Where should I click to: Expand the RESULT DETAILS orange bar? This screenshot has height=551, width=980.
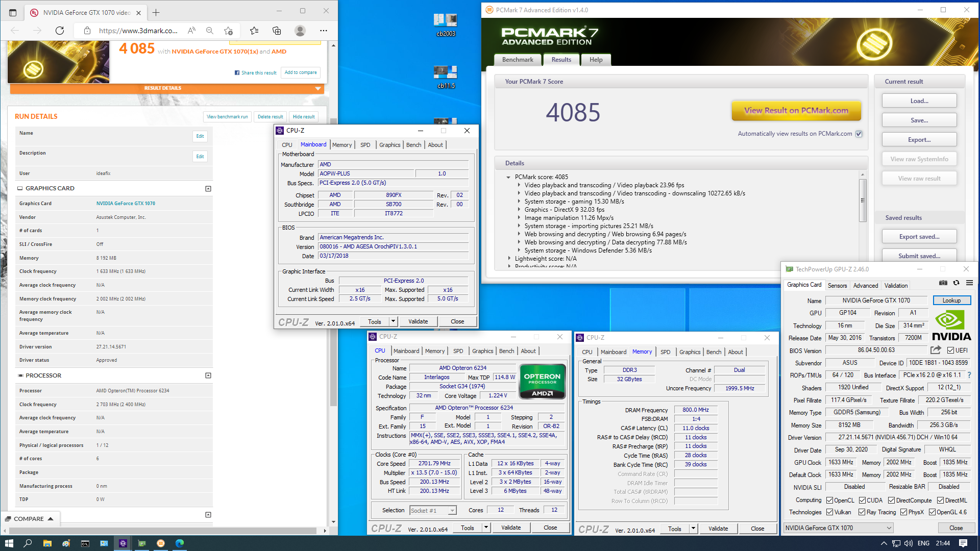[x=167, y=88]
